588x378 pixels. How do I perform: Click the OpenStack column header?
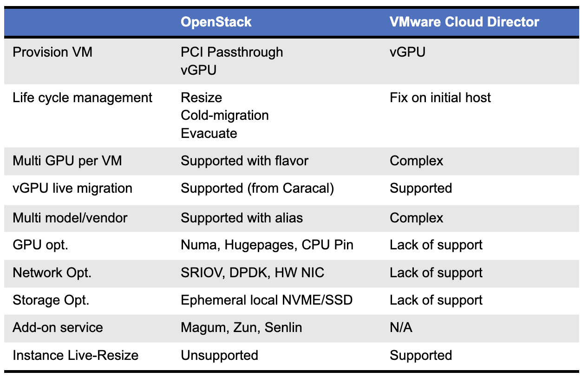pyautogui.click(x=216, y=22)
